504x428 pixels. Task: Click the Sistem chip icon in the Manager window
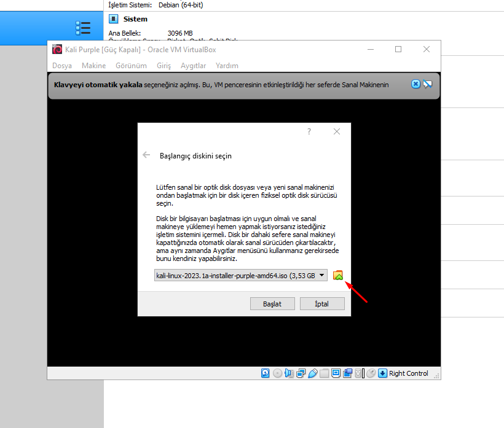114,19
